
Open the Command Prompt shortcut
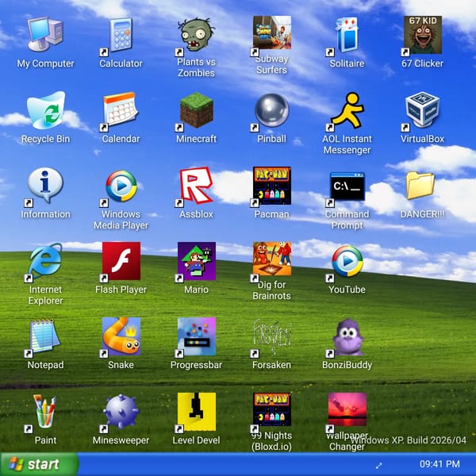pos(347,186)
